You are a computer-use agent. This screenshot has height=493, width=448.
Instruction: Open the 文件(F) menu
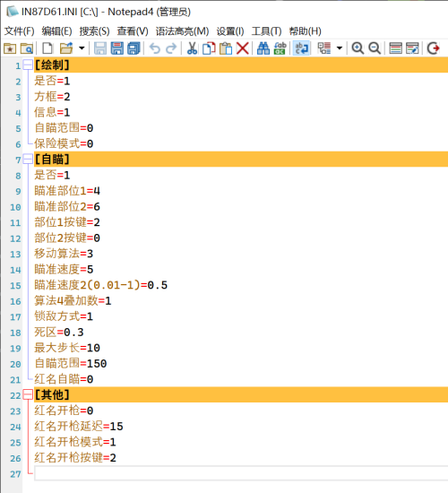point(19,31)
